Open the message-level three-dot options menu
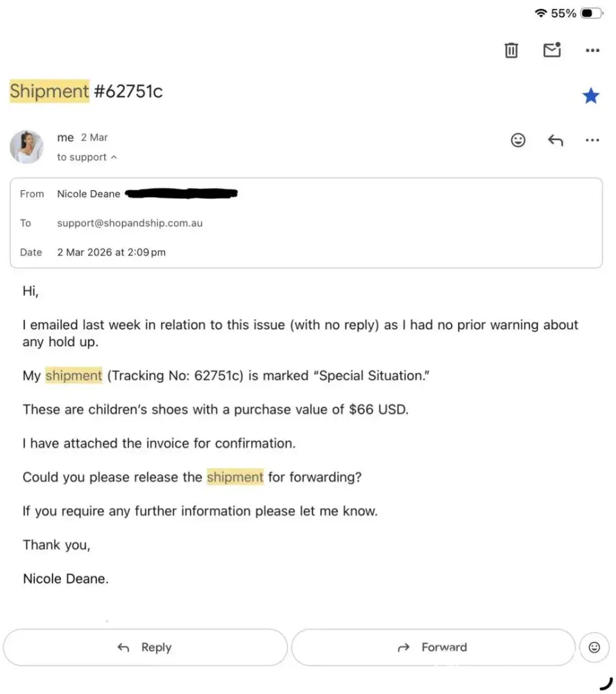 pyautogui.click(x=592, y=140)
